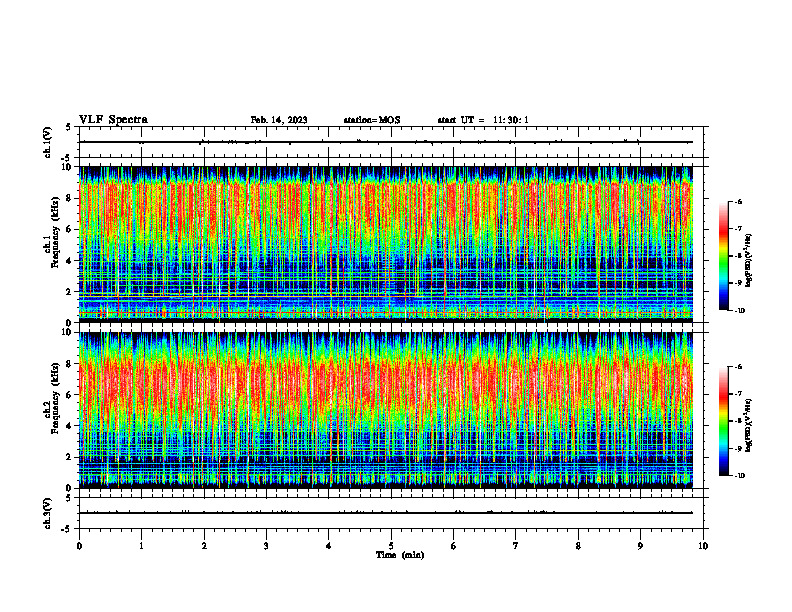Click time axis tick label "1"
The image size is (792, 612).
click(x=141, y=546)
